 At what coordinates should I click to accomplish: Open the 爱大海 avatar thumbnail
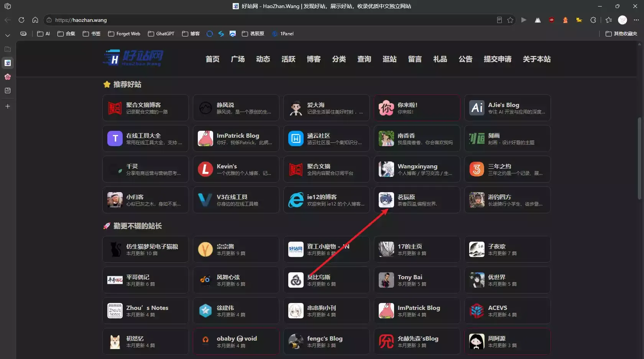(x=296, y=108)
